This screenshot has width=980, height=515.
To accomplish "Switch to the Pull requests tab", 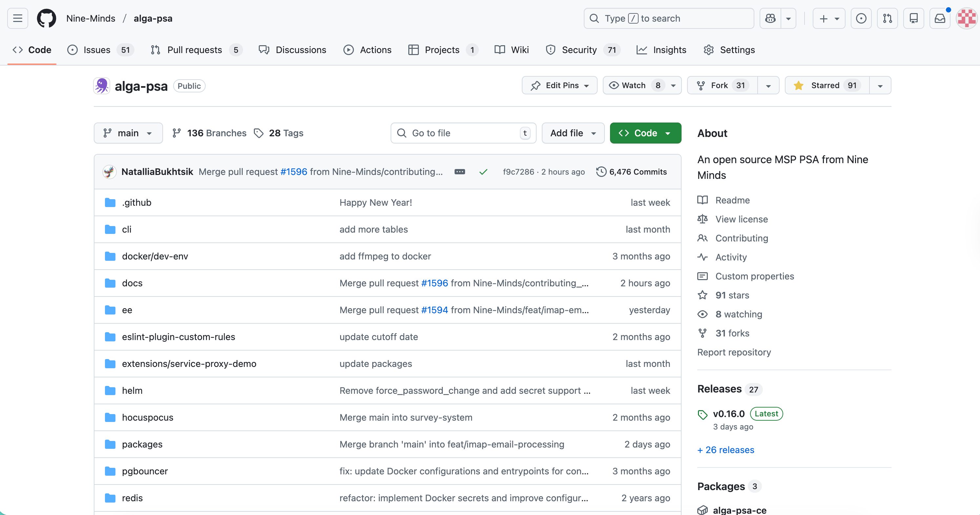I will 194,50.
